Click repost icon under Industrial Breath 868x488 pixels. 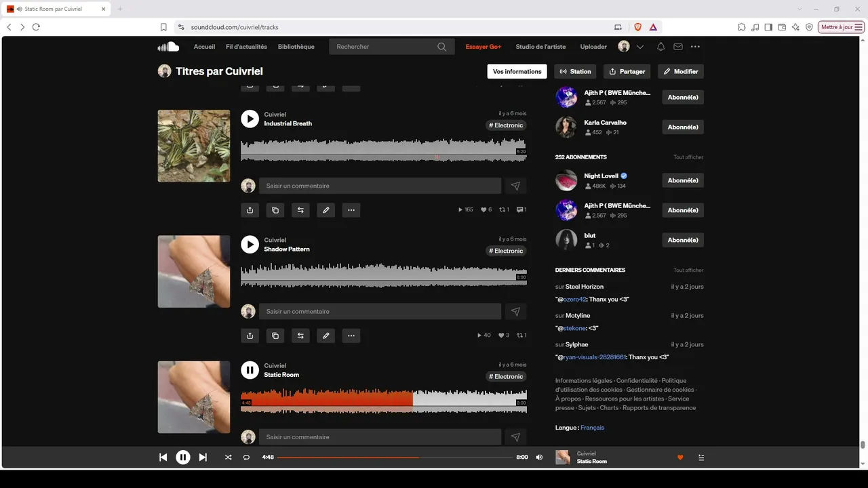[300, 210]
